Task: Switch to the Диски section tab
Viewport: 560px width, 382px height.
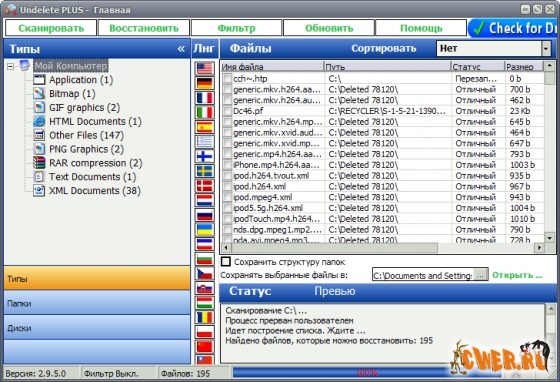Action: tap(97, 328)
